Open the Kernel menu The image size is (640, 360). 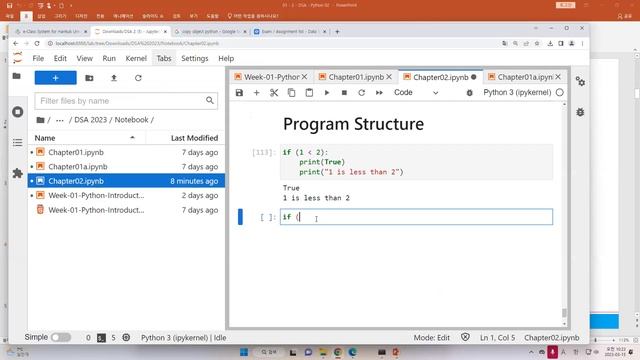click(136, 58)
